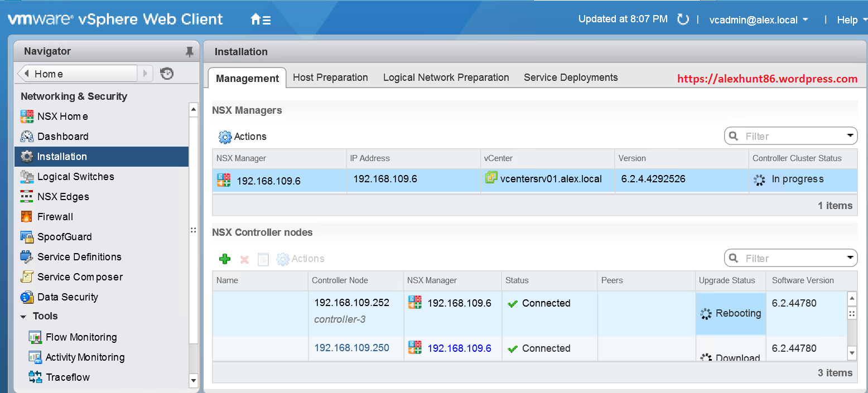Open NSX Home from the Navigator
Screen dimensions: 868x393
(x=62, y=116)
